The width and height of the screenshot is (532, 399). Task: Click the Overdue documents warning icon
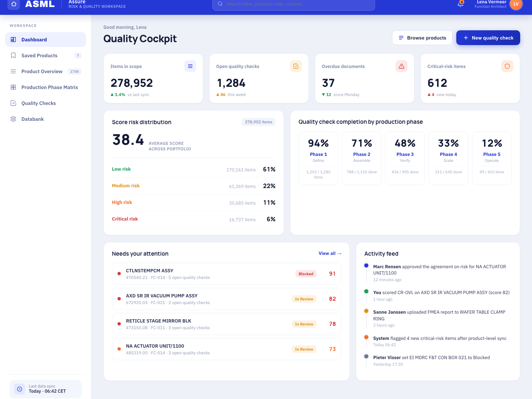click(402, 66)
